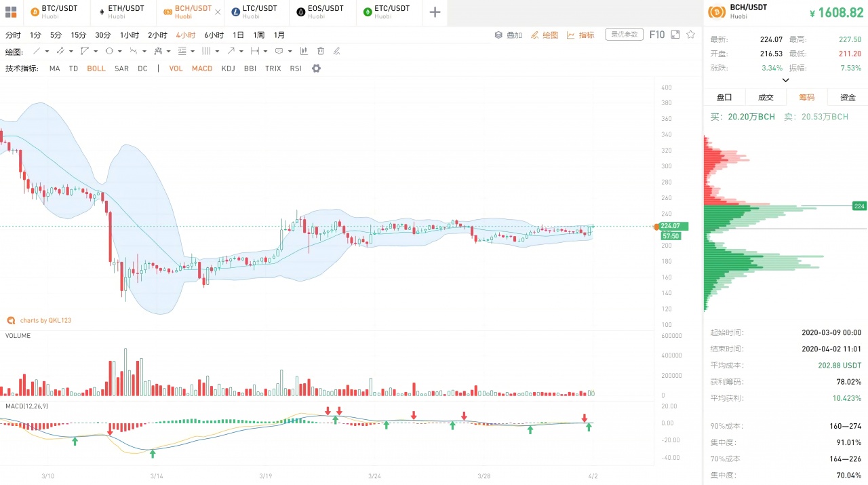868x485 pixels.
Task: Open circle tool dropdown arrow
Action: 120,52
